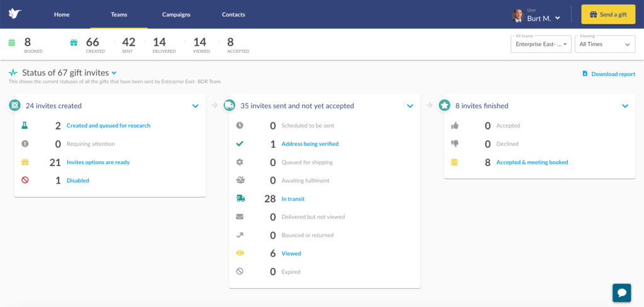Collapse the 24 invites created card
The width and height of the screenshot is (644, 307).
[x=195, y=106]
